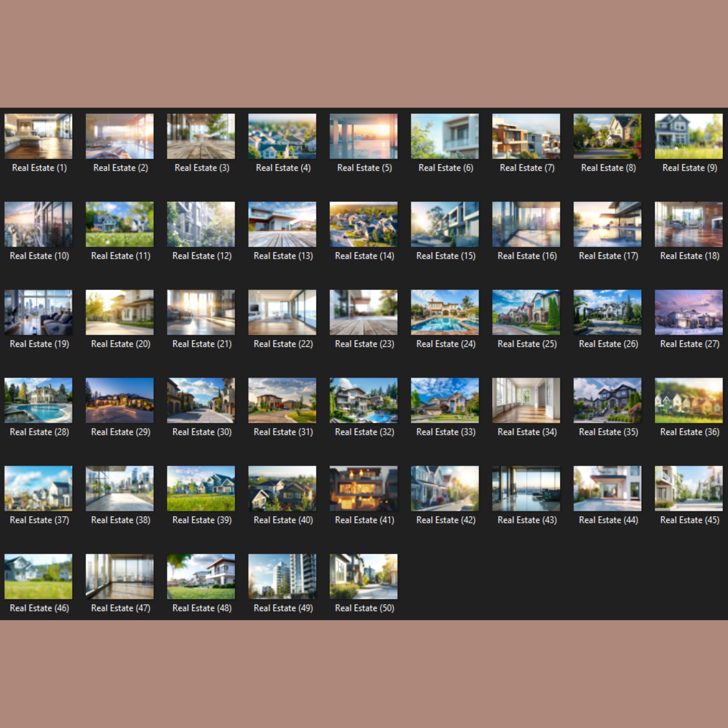Click the "Real Estate (45)" file name

[690, 520]
